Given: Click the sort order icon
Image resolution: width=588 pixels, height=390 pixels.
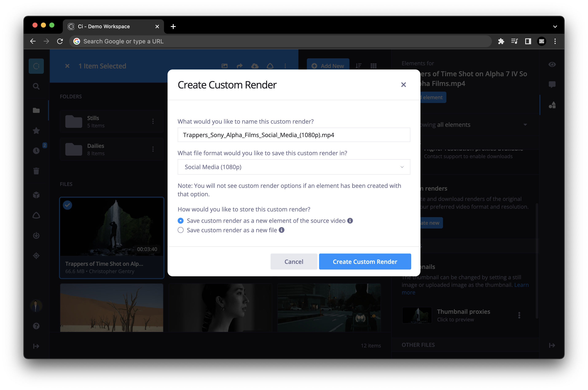Looking at the screenshot, I should (x=358, y=66).
